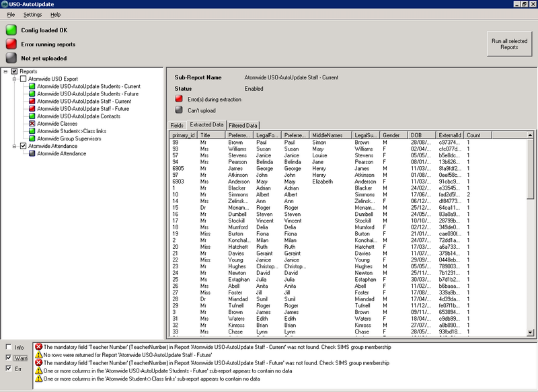538x392 pixels.
Task: Click the green Config loaded OK indicator
Action: click(11, 30)
